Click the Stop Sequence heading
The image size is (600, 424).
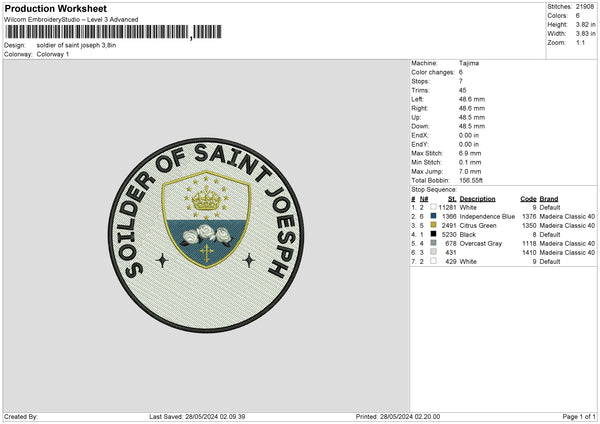pyautogui.click(x=434, y=189)
